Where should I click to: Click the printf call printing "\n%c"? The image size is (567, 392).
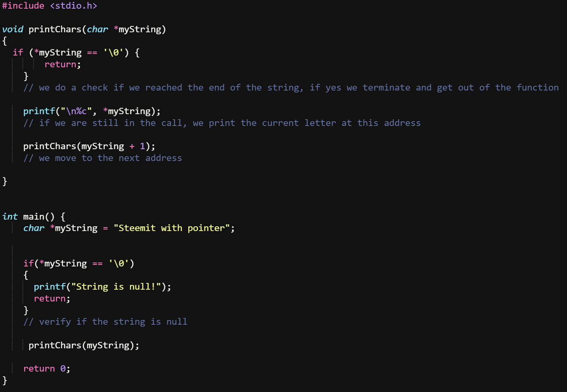coord(92,111)
